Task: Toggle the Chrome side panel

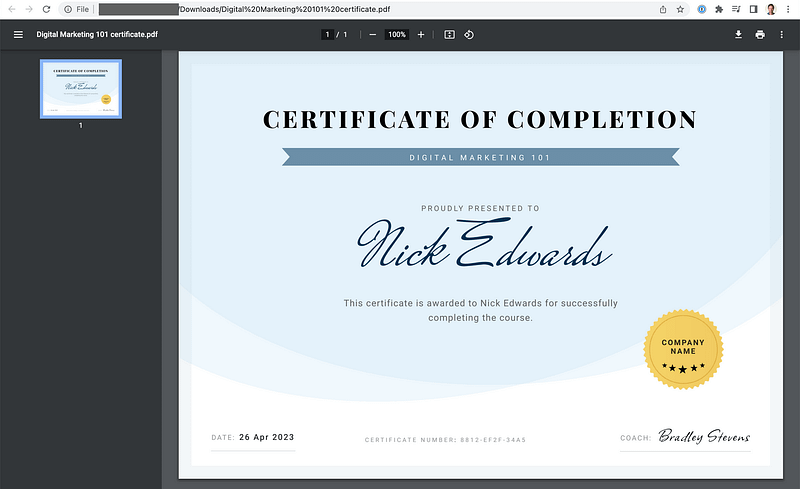Action: tap(753, 9)
